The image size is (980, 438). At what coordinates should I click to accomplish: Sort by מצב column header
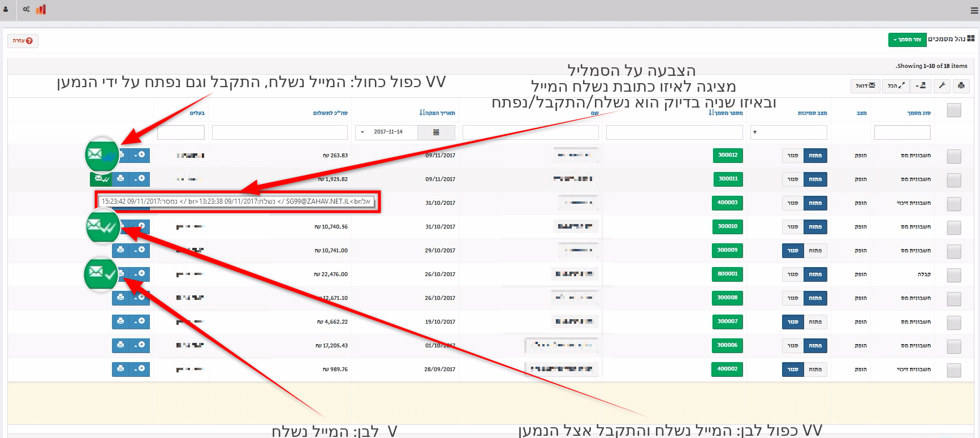pos(862,113)
